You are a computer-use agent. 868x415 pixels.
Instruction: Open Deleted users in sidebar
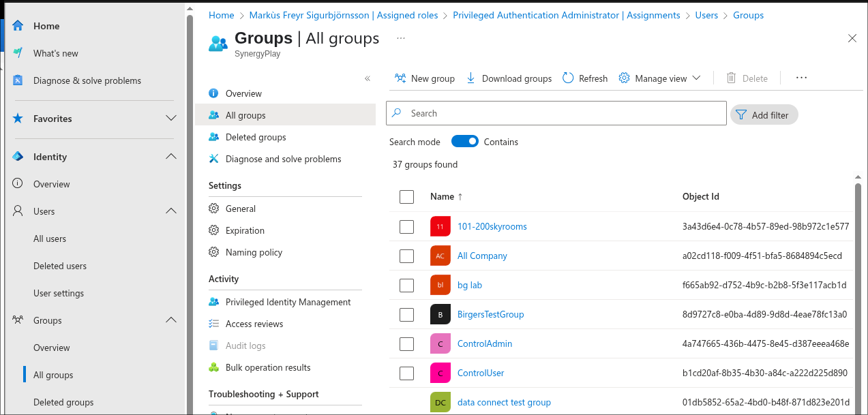pos(60,266)
